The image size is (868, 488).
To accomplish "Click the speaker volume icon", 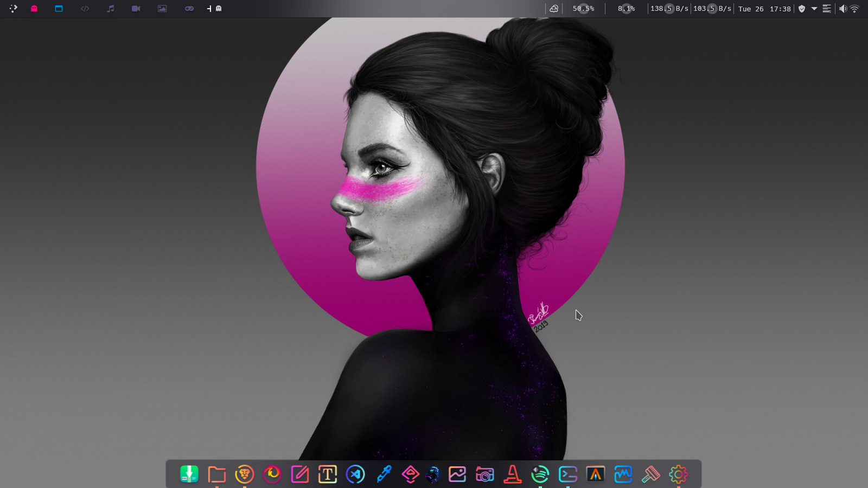I will click(x=843, y=9).
